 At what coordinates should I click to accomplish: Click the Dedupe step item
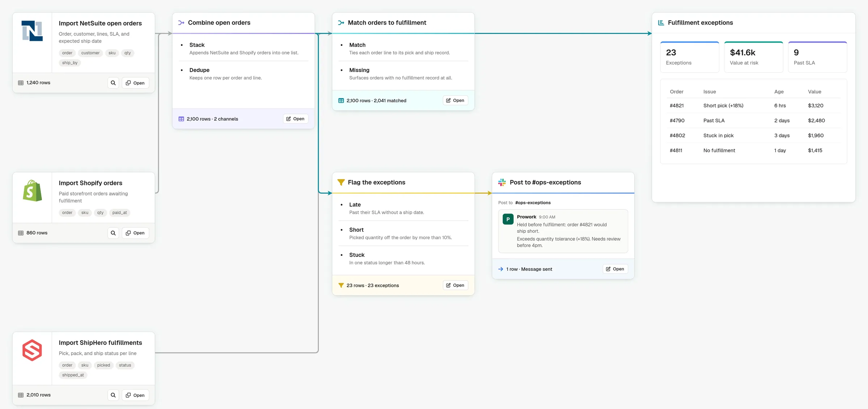tap(244, 74)
